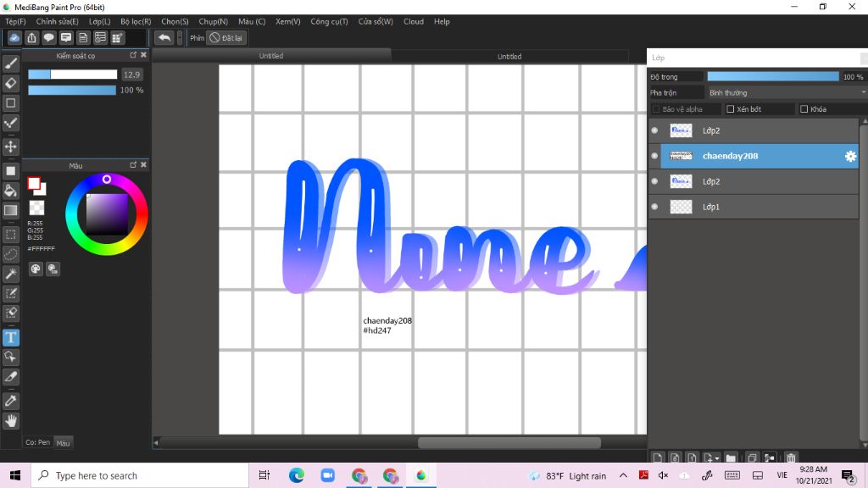
Task: Select the Lasso tool
Action: point(11,254)
